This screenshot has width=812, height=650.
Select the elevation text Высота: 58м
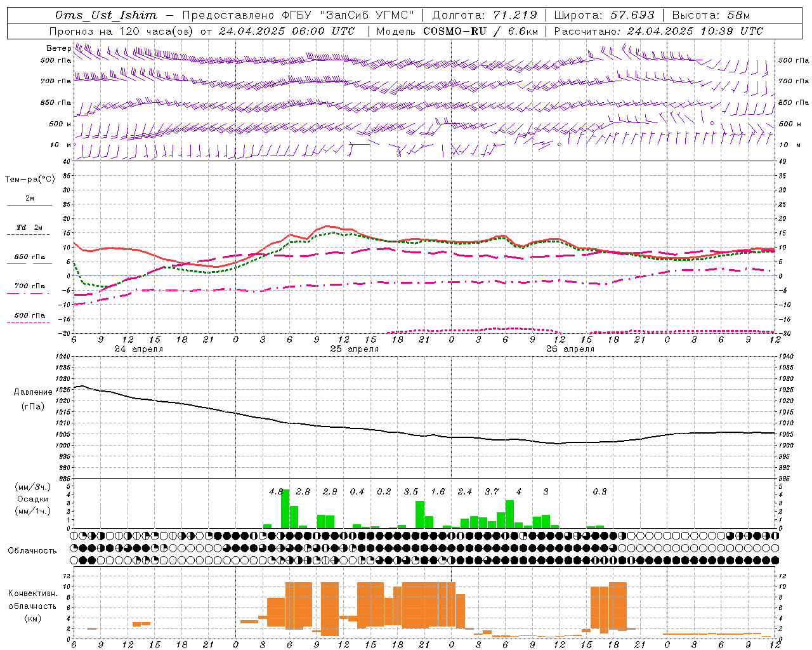[x=710, y=15]
